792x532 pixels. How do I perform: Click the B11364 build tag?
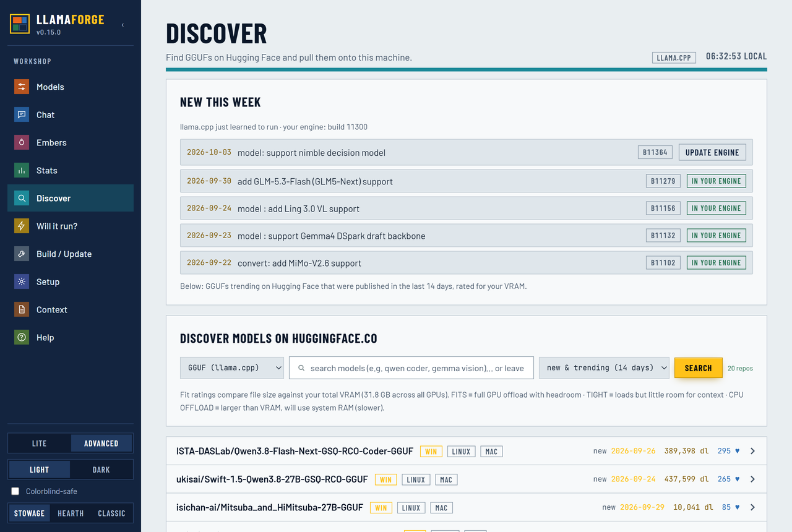point(655,152)
